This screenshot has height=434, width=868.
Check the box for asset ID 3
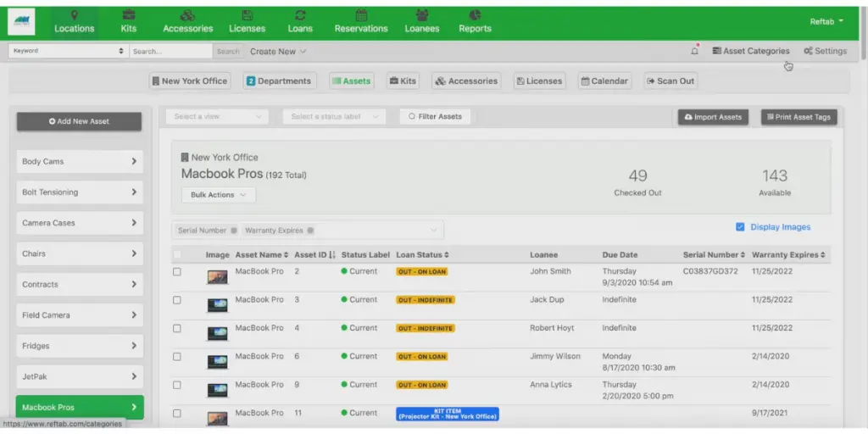pos(177,300)
